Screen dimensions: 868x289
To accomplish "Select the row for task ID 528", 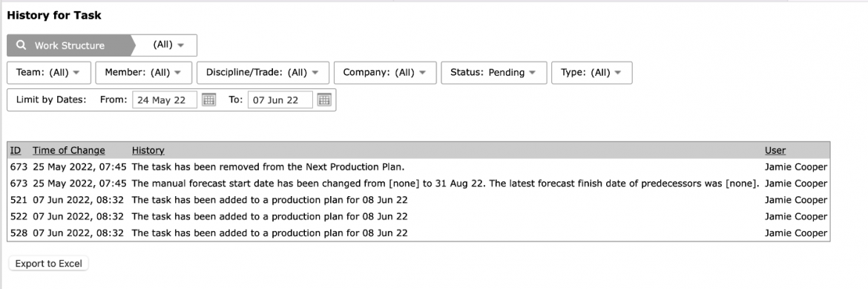I will click(418, 233).
